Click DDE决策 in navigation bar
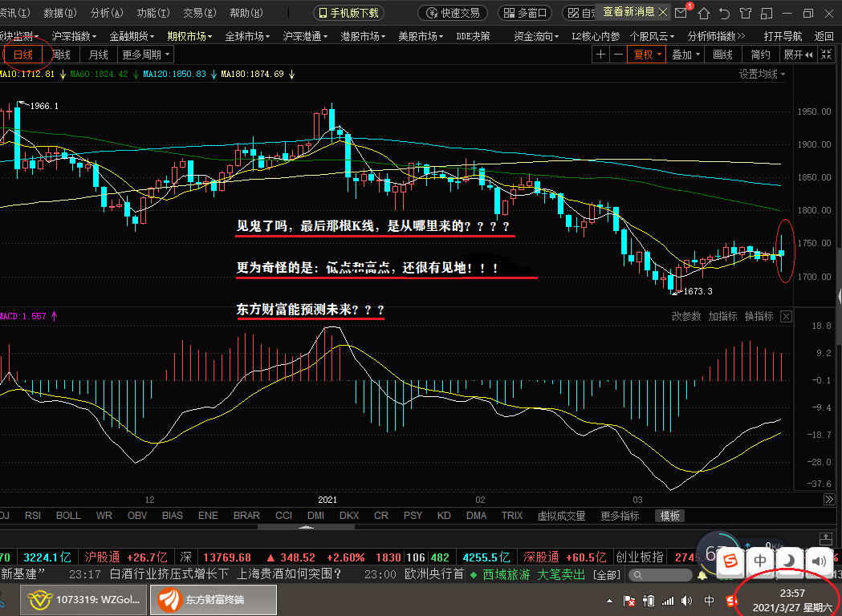This screenshot has height=616, width=842. [473, 36]
